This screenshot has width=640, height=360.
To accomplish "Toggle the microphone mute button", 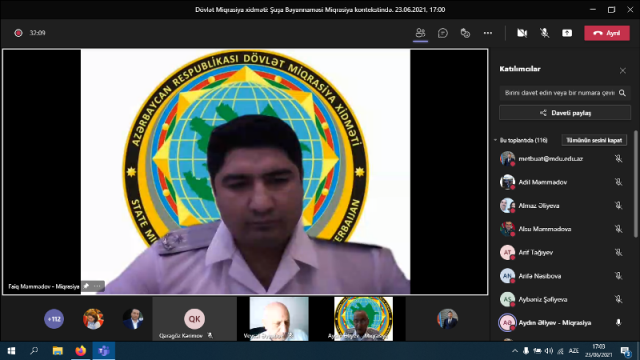I will point(544,33).
